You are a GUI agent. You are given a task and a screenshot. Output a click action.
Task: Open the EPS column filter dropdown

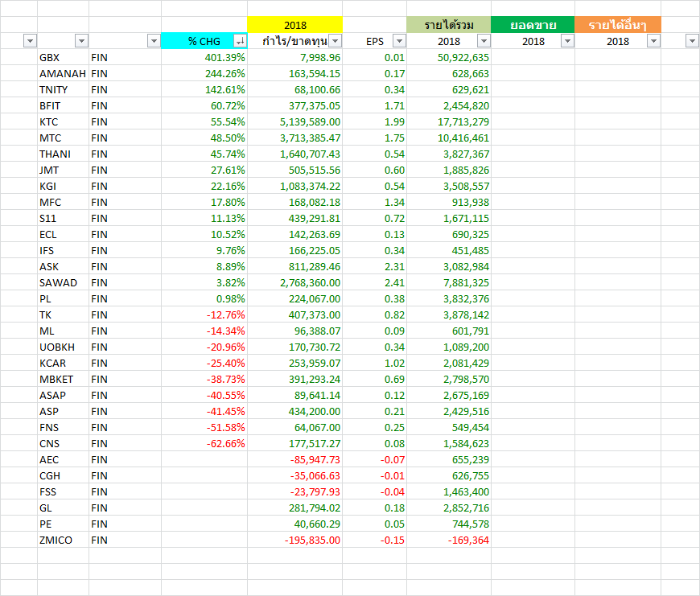[x=400, y=41]
